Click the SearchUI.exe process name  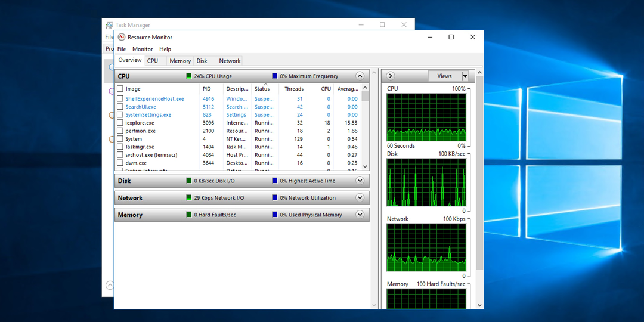(141, 107)
